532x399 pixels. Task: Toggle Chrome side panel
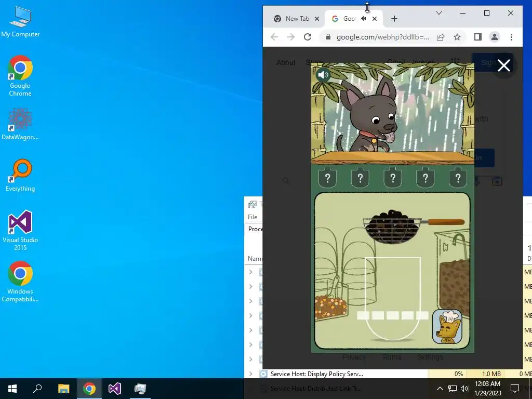478,37
